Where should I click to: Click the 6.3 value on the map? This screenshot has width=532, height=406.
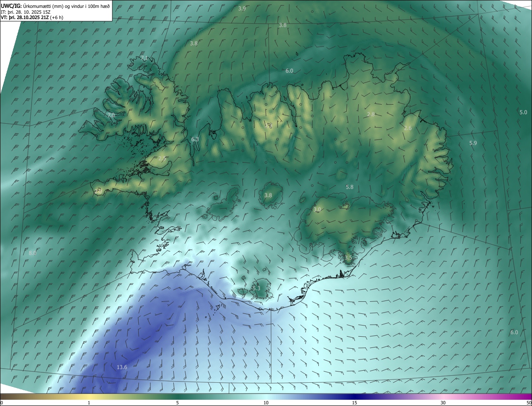tap(195, 139)
